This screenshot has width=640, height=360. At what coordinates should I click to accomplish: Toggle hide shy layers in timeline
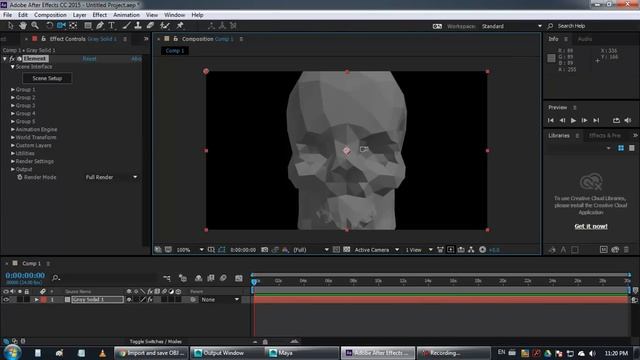pyautogui.click(x=198, y=278)
